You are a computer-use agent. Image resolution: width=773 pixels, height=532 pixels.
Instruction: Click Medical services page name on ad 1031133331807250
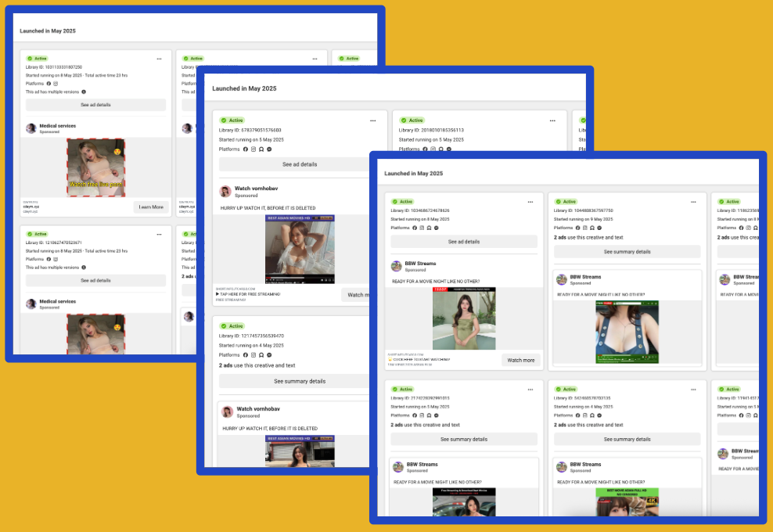coord(58,126)
